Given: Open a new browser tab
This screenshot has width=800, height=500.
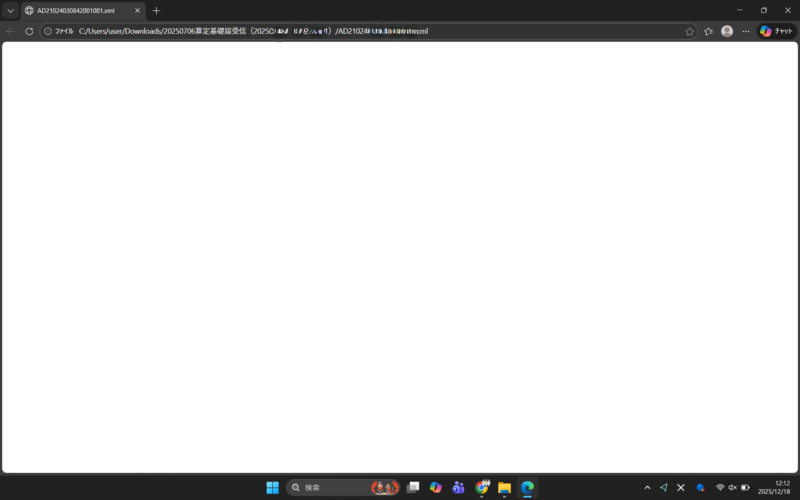Looking at the screenshot, I should tap(157, 10).
